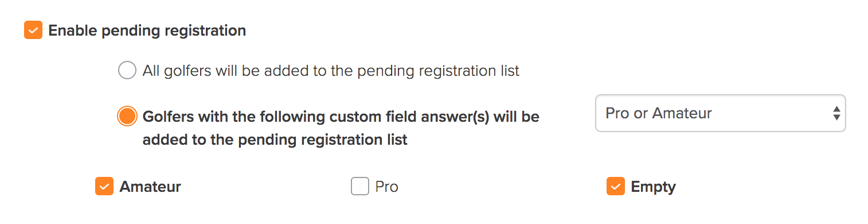Click the 'Empty' label text
The image size is (868, 224).
point(654,187)
